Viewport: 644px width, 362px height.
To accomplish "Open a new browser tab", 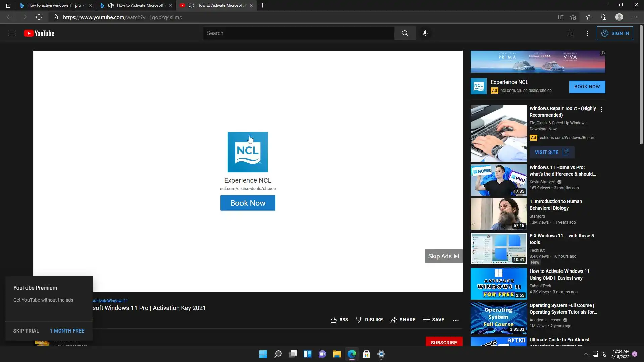I will pyautogui.click(x=262, y=5).
